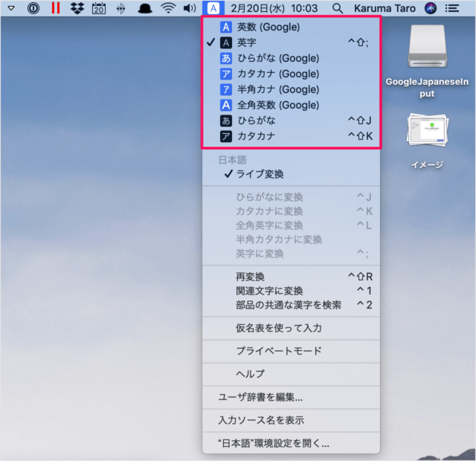Image resolution: width=476 pixels, height=461 pixels.
Task: Select 仮名表を使って入力 menu item
Action: tap(278, 327)
